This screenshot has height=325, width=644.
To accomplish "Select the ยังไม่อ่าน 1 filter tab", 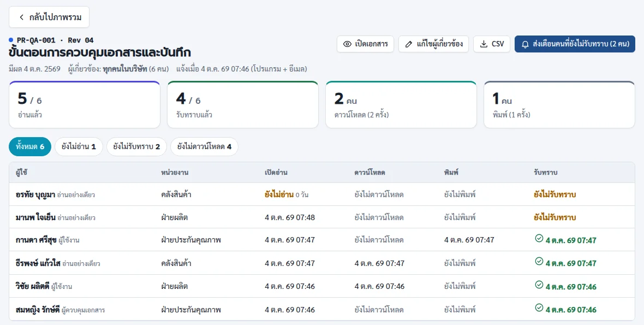I will (x=79, y=147).
